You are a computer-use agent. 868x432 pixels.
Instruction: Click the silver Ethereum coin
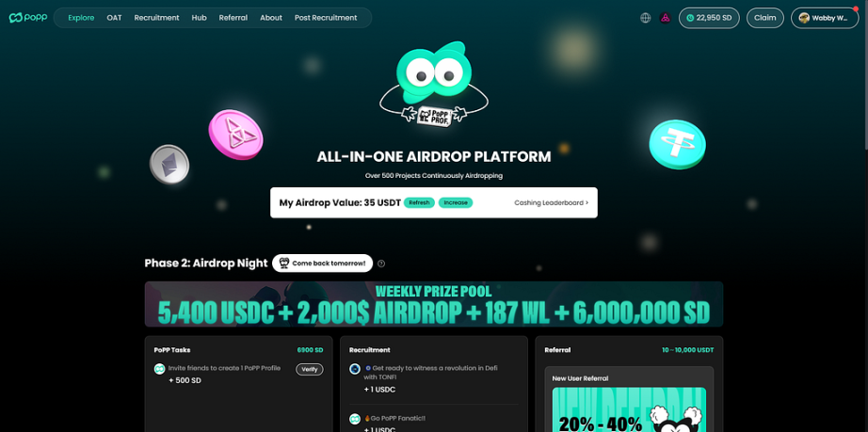pos(169,165)
